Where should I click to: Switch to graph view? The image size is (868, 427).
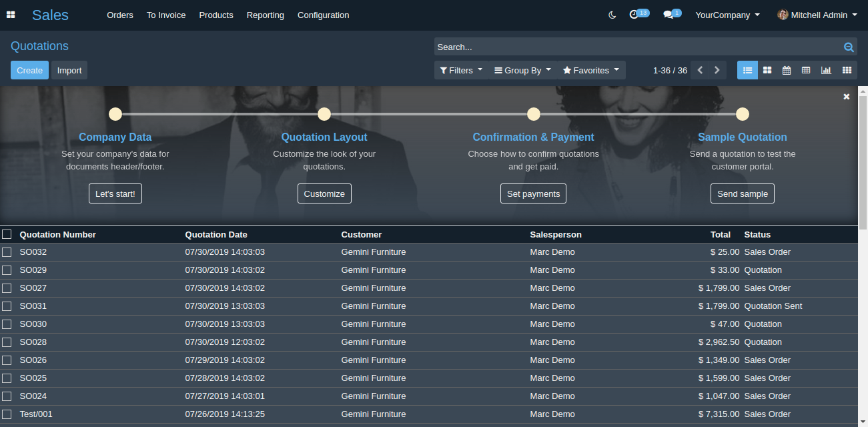[x=826, y=70]
